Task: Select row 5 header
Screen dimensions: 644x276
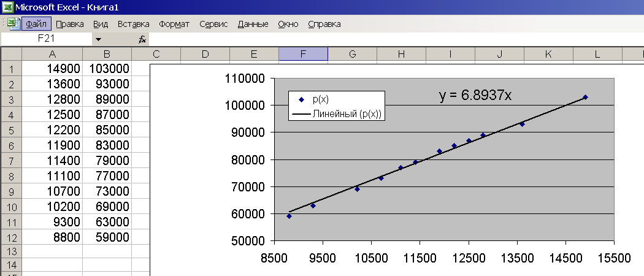Action: pos(11,130)
